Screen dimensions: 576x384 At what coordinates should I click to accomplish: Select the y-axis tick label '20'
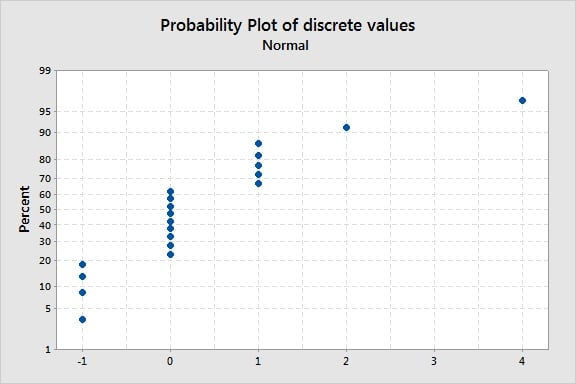(46, 260)
